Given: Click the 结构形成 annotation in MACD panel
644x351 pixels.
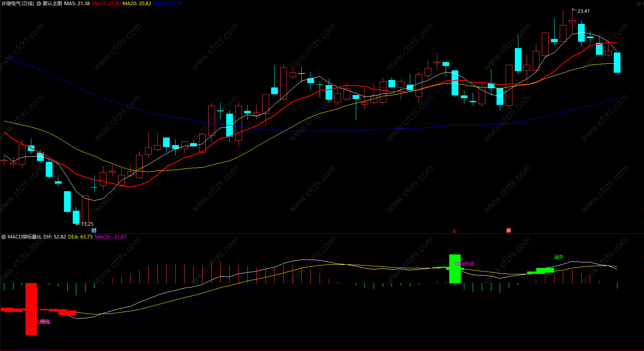Looking at the screenshot, I should pos(464,264).
